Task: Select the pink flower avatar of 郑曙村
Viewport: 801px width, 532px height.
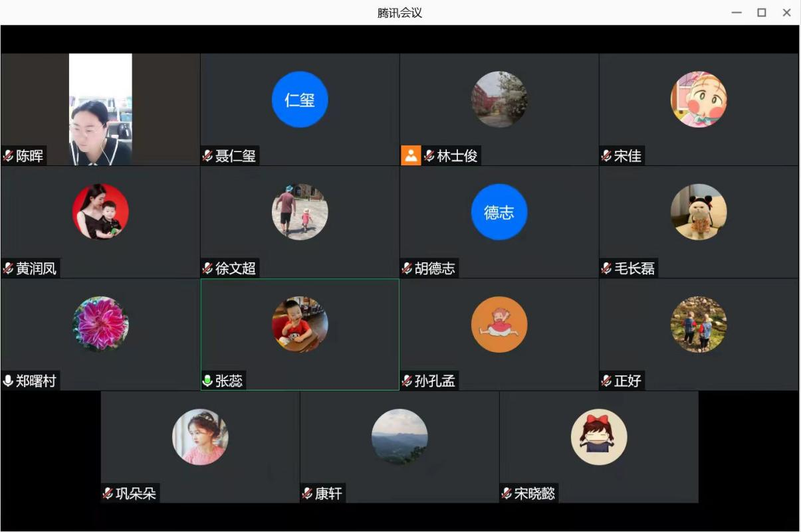Action: [100, 324]
